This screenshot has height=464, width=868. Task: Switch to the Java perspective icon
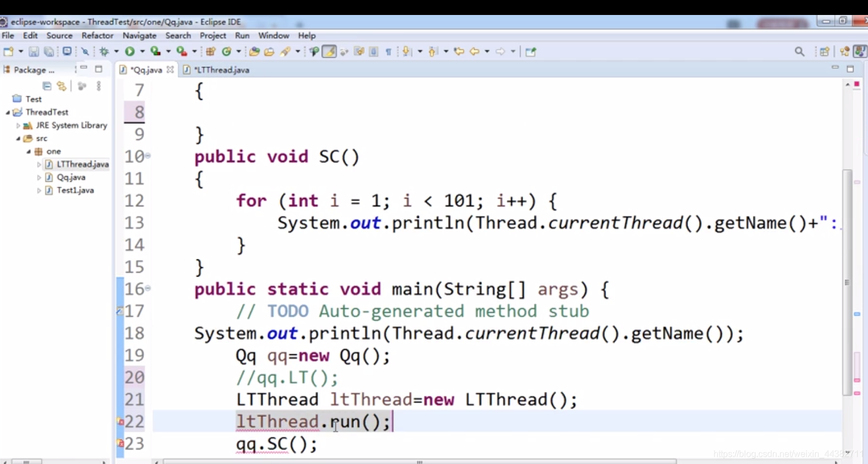[860, 52]
